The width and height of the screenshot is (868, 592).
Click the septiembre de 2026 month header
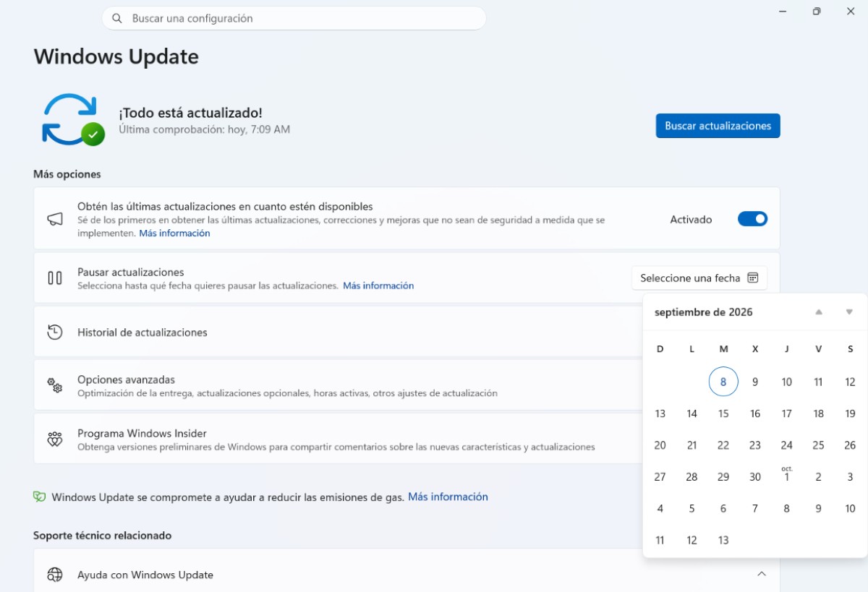pos(703,312)
